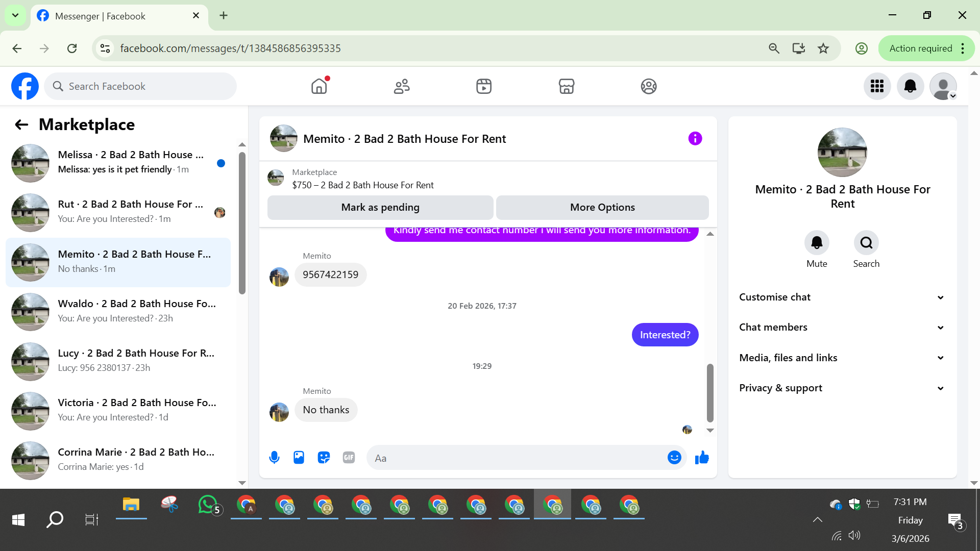Expand Media, files and links section

click(842, 358)
